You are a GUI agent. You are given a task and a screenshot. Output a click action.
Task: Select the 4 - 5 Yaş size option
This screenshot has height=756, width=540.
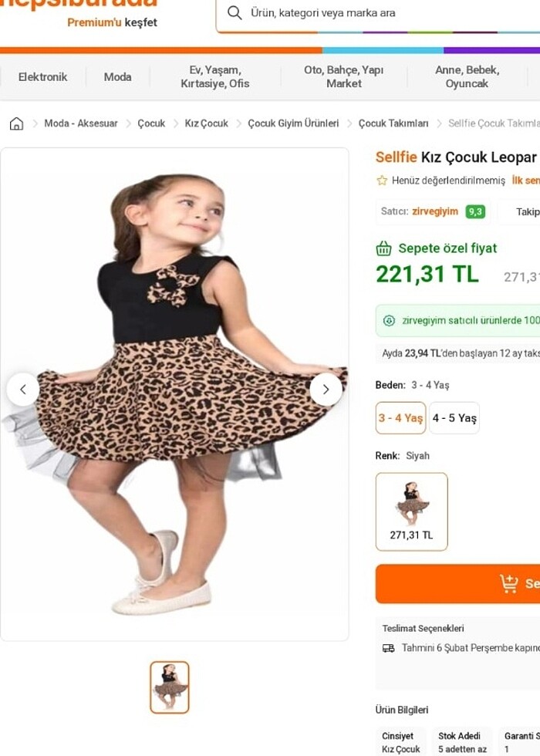(454, 418)
